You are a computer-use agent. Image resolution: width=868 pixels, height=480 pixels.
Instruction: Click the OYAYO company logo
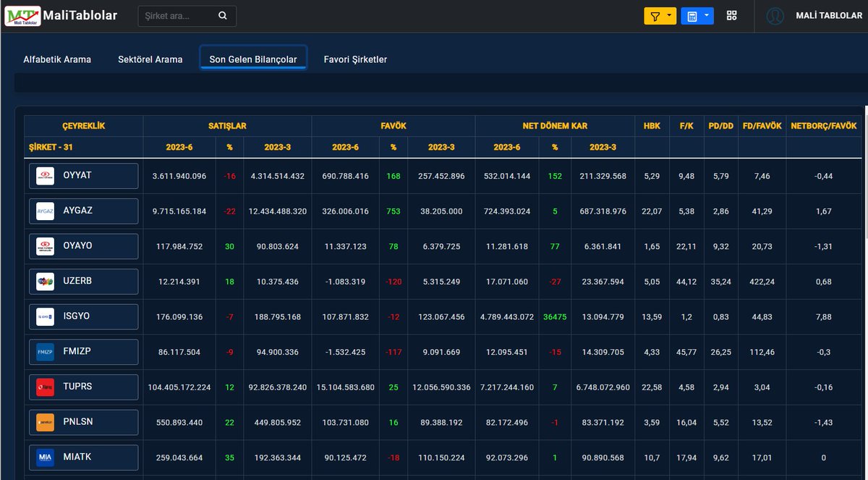point(45,246)
